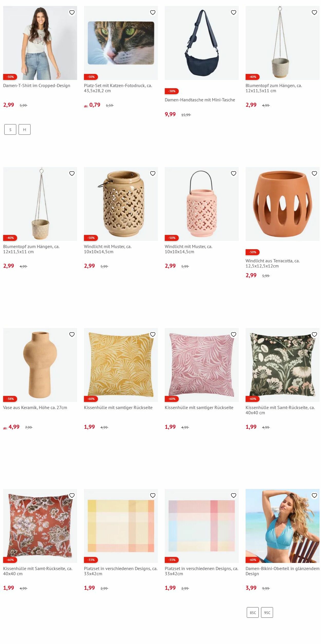Select bikini size 85C
Viewport: 321px width, 644px height.
pos(253,613)
